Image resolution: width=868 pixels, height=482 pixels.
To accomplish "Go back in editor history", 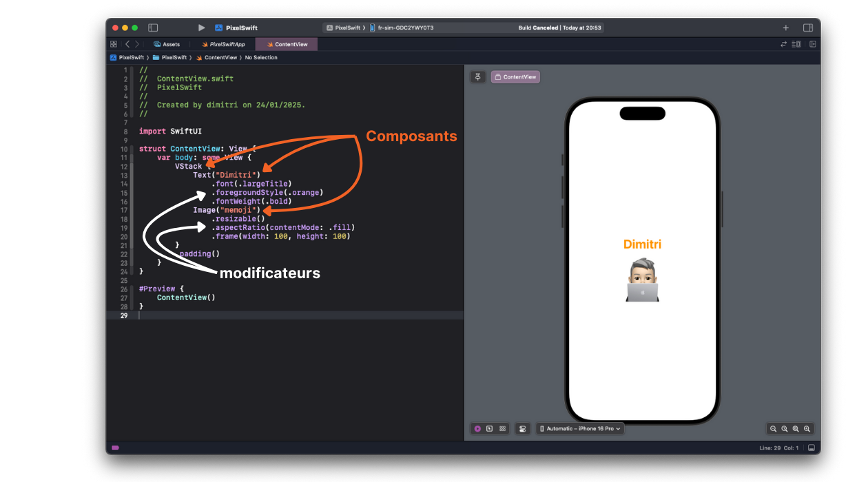I will 127,44.
